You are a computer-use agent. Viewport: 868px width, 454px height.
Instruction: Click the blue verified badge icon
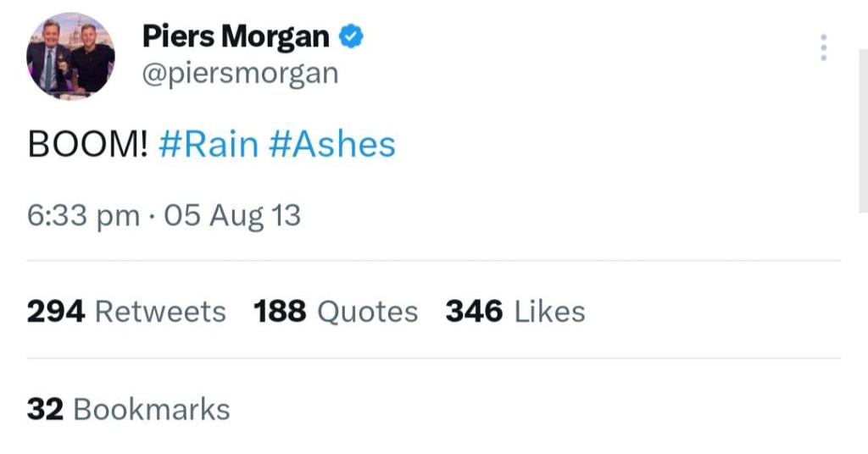click(352, 36)
